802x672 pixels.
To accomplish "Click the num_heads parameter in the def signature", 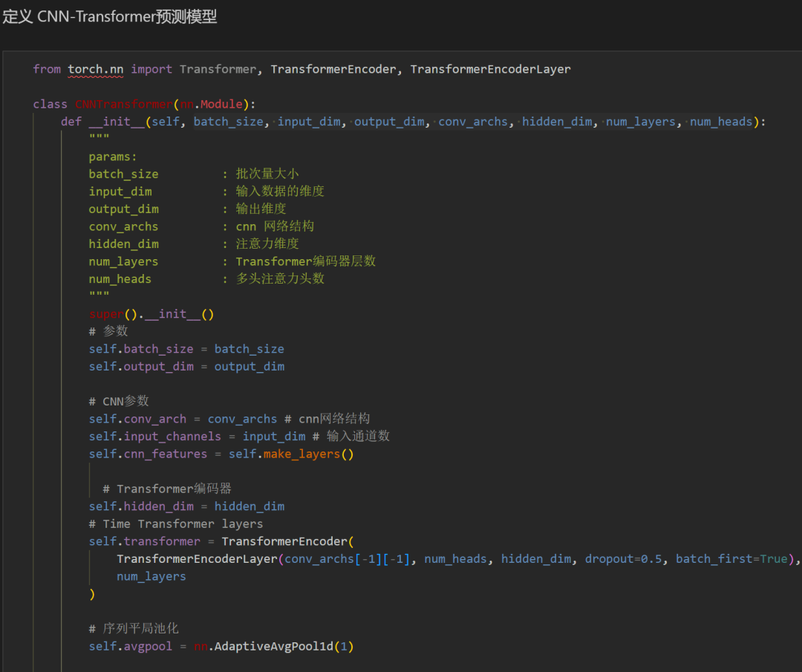I will click(720, 121).
